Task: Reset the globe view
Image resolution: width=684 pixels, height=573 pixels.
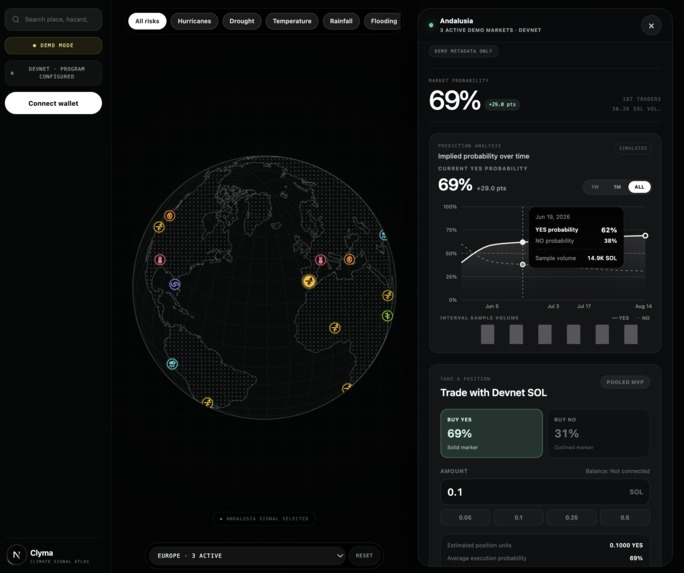Action: point(364,556)
